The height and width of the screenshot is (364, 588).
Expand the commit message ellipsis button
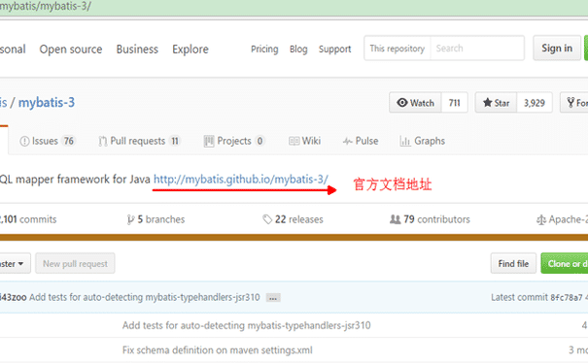tap(273, 298)
